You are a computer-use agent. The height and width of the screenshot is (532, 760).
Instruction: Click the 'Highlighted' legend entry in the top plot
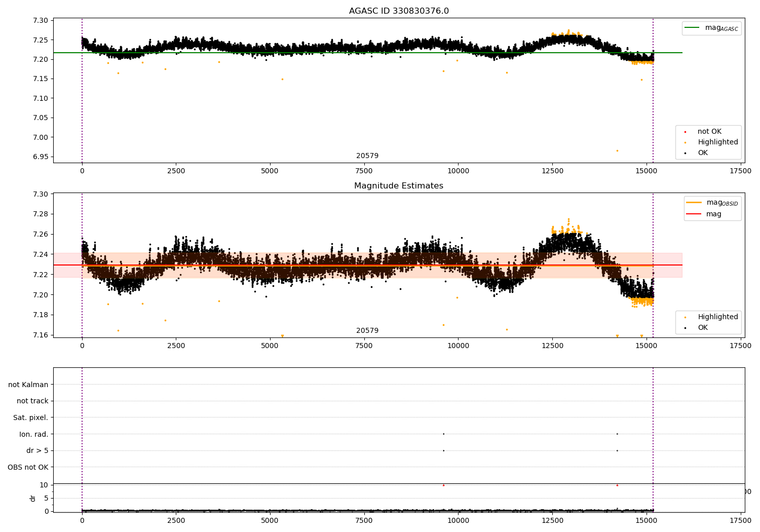tap(711, 142)
